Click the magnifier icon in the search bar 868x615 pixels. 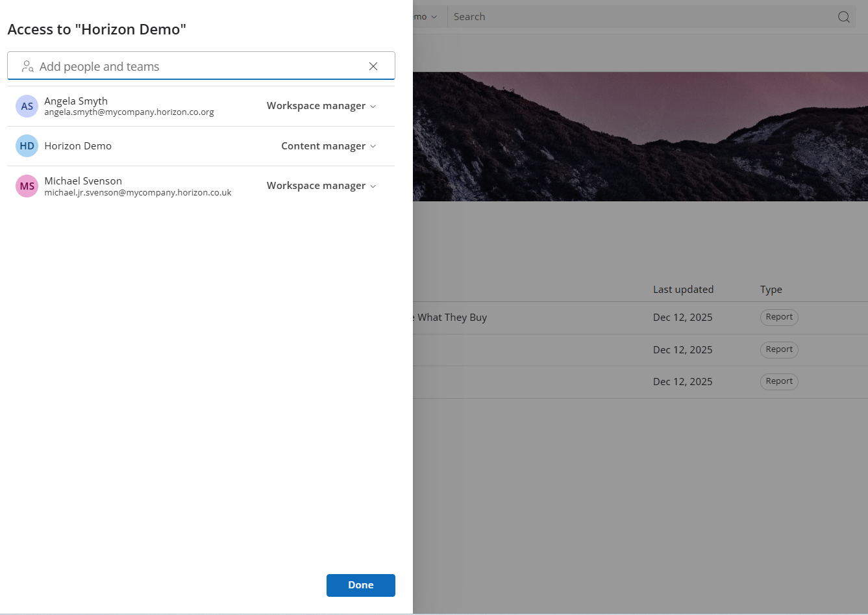[843, 17]
